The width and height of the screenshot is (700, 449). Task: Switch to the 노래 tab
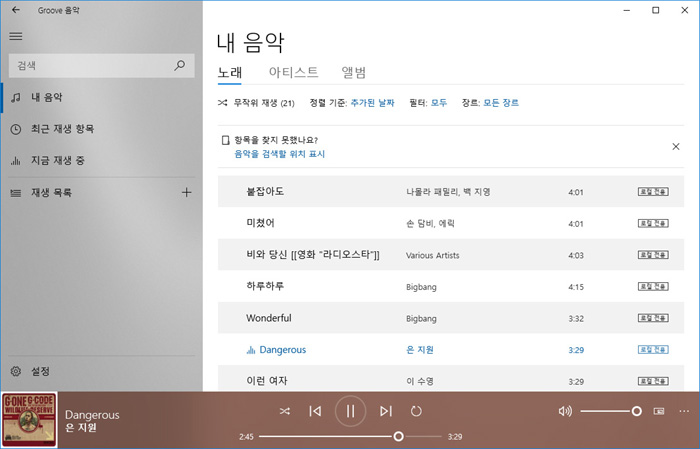229,72
